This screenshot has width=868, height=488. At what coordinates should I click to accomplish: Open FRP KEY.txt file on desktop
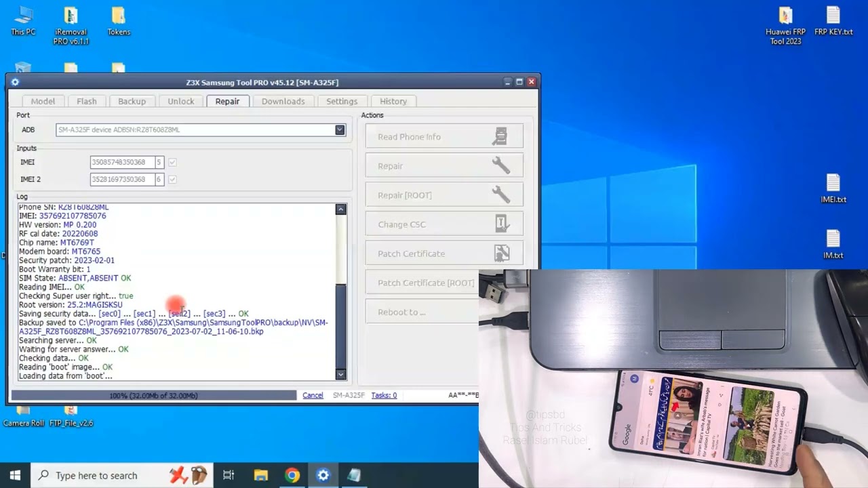[833, 20]
